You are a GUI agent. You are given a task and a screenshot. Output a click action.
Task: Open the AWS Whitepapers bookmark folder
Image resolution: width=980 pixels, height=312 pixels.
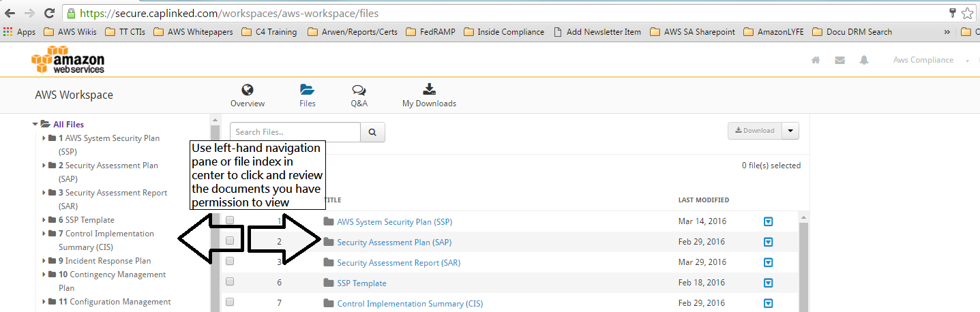193,31
